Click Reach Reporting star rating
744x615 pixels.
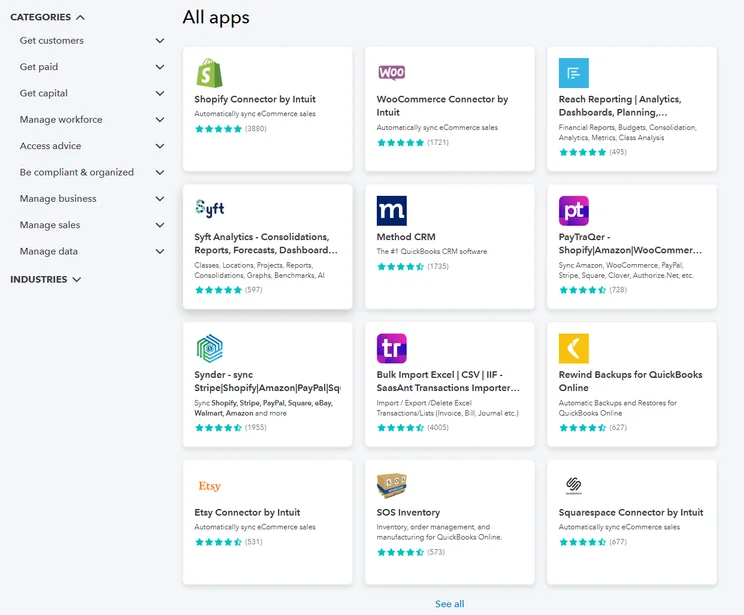(583, 152)
